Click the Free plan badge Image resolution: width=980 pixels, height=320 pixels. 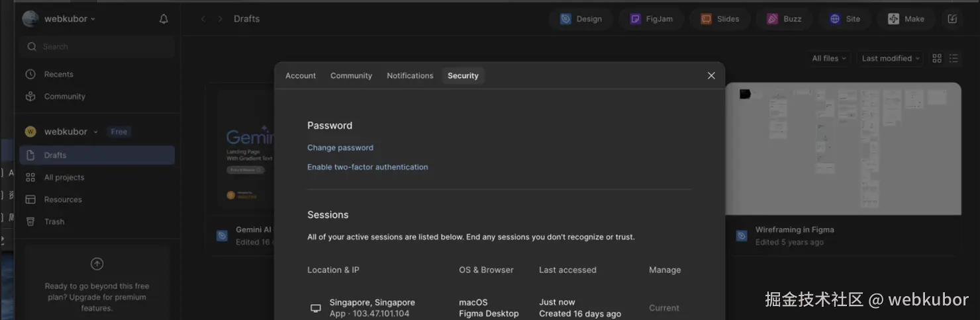tap(119, 132)
